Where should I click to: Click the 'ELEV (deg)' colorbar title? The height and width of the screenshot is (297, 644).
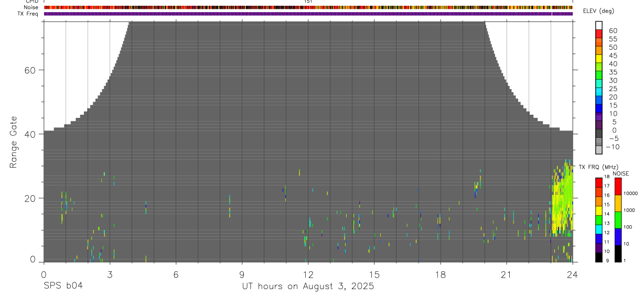[x=598, y=11]
